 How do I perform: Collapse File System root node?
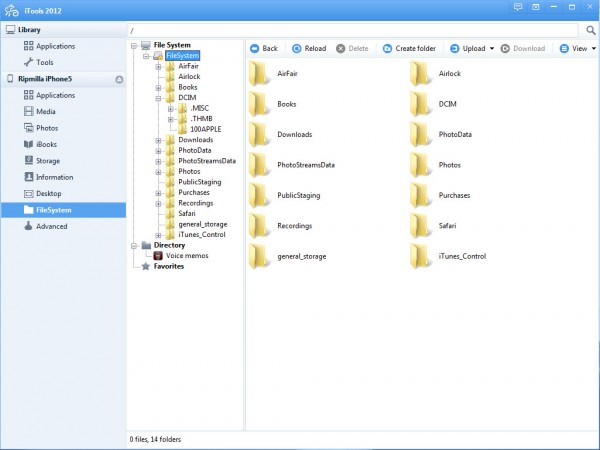pyautogui.click(x=134, y=46)
